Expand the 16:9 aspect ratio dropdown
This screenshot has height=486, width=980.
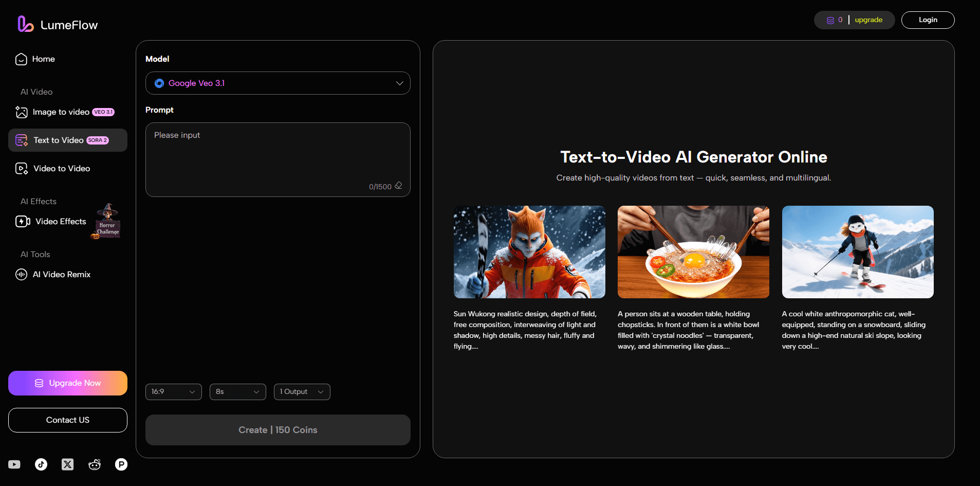click(x=173, y=391)
